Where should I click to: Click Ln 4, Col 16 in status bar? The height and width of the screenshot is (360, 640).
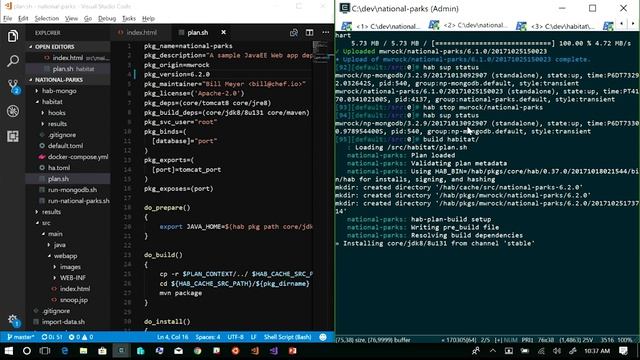(x=173, y=337)
